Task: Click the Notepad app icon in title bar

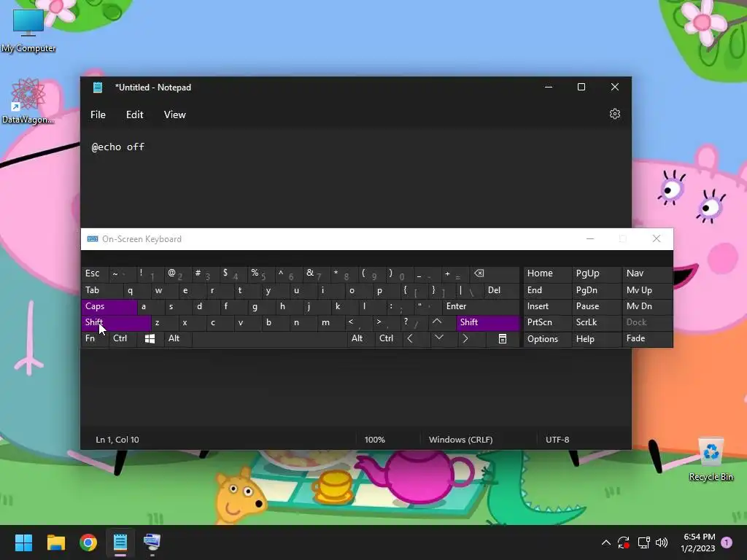Action: click(x=98, y=87)
